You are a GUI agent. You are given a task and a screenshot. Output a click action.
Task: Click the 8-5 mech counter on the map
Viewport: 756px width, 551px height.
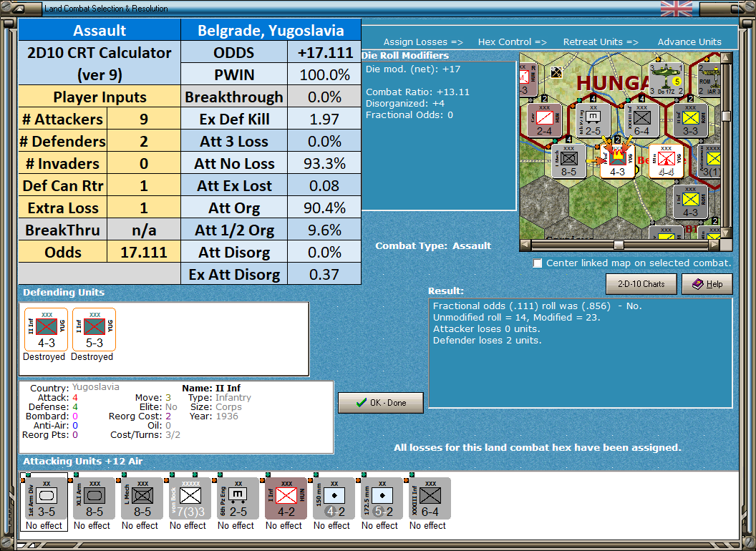[x=568, y=161]
